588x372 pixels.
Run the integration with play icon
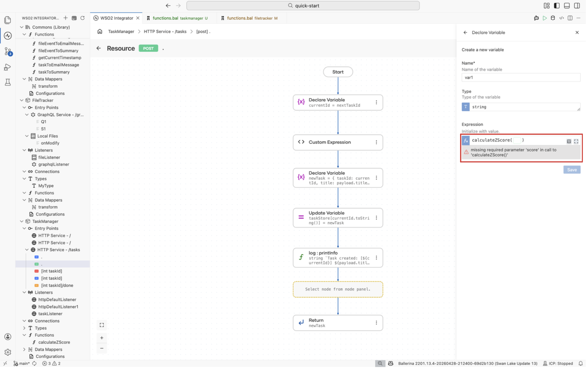click(x=545, y=18)
